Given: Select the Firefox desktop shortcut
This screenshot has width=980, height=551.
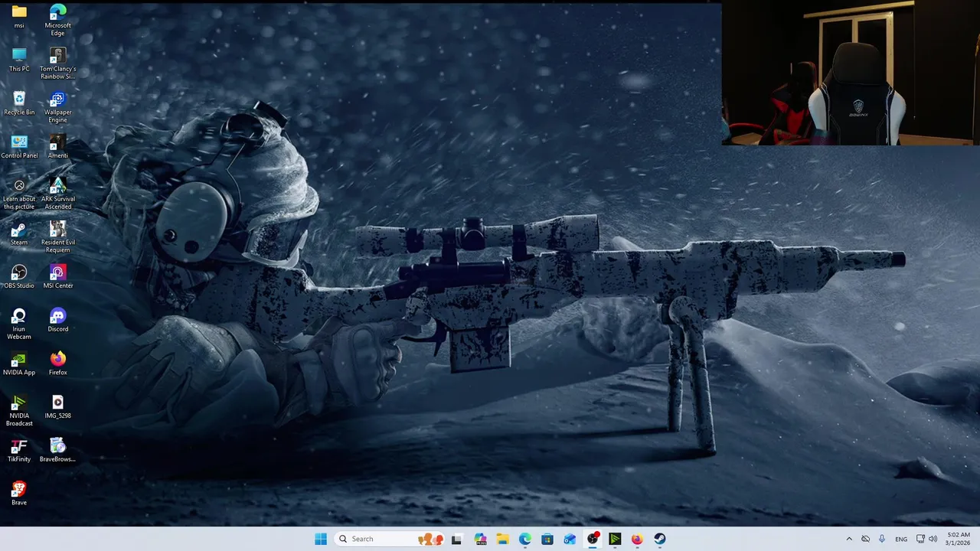Looking at the screenshot, I should (x=57, y=364).
